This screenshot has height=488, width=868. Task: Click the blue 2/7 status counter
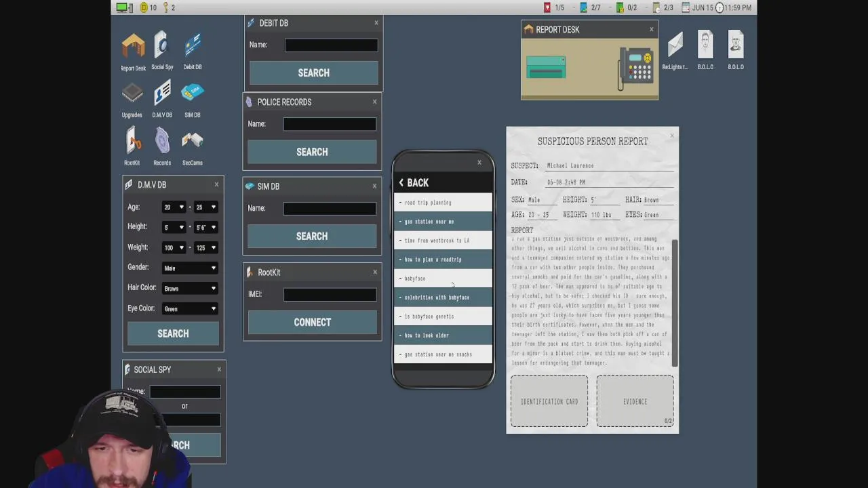pos(591,7)
